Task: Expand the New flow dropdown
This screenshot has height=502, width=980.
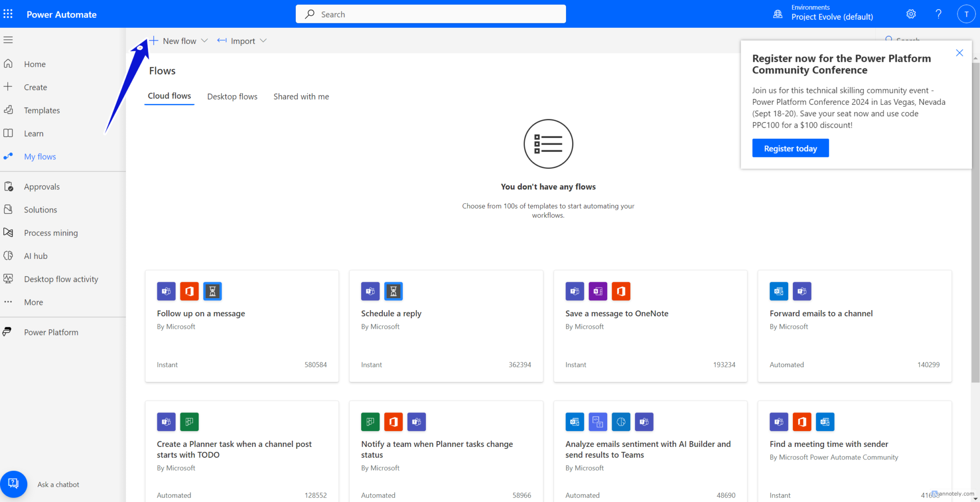Action: (x=205, y=41)
